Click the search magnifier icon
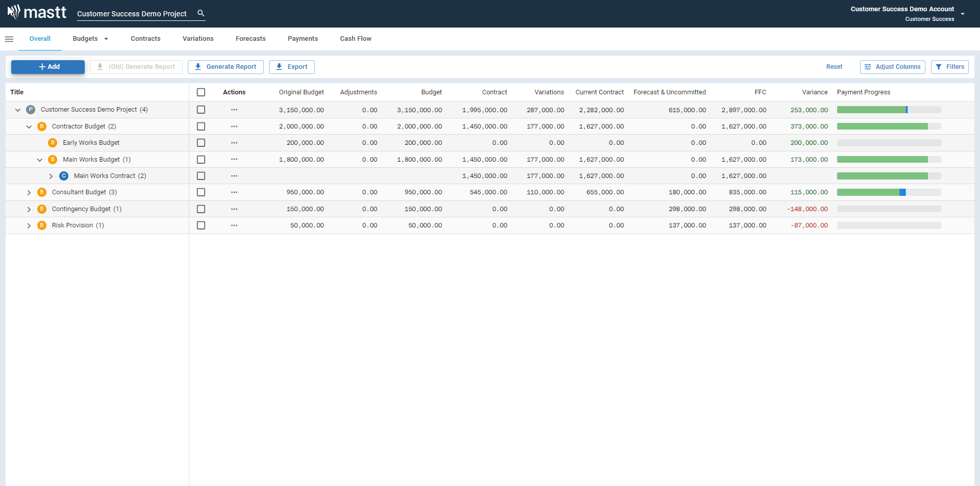 [x=201, y=13]
